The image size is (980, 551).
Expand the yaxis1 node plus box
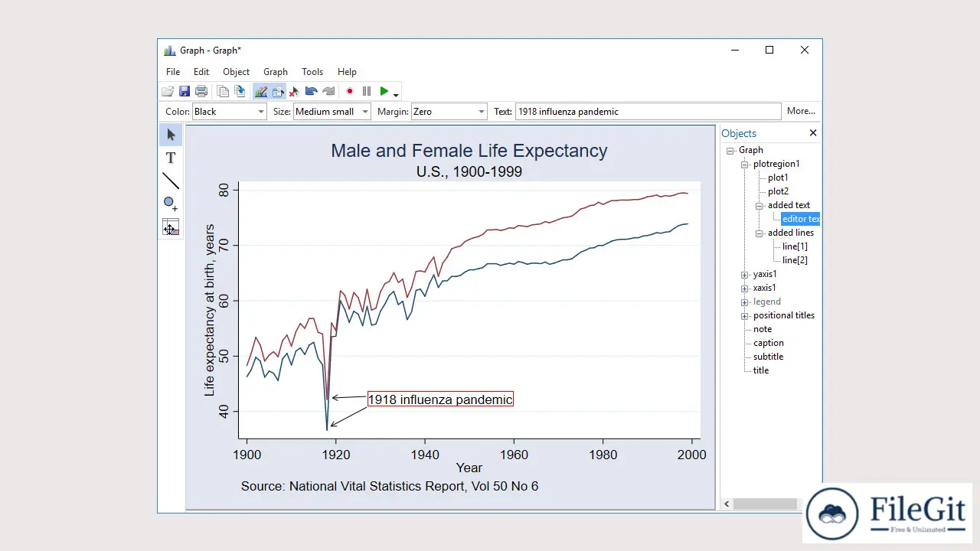coord(745,275)
